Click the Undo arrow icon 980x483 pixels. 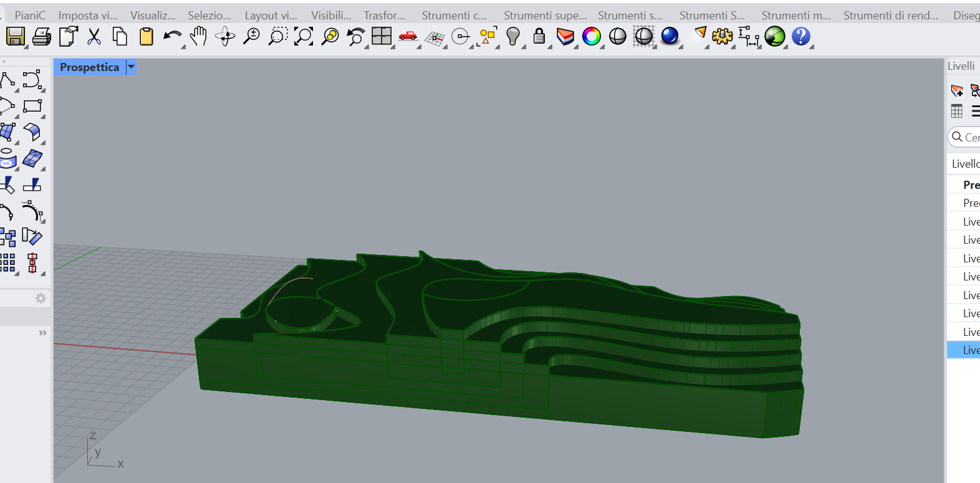point(171,37)
